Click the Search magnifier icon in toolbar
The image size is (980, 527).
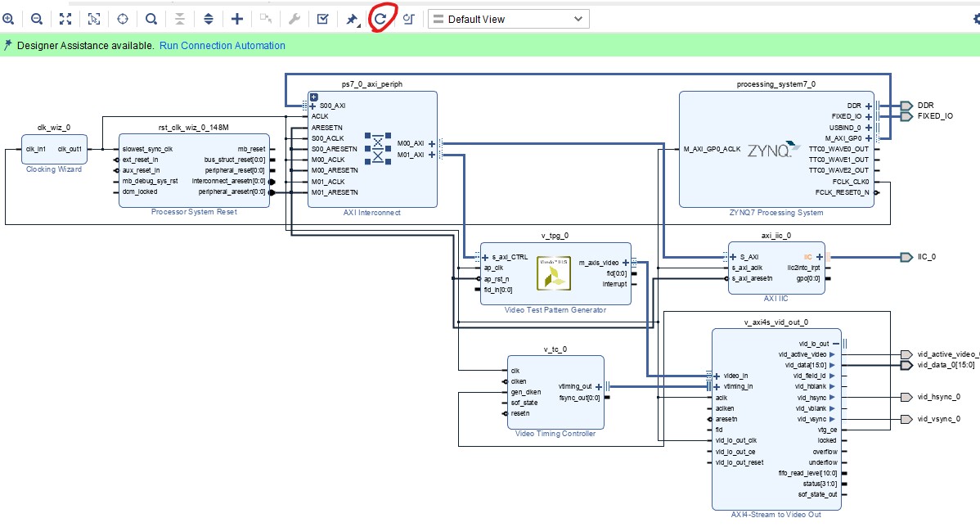click(151, 19)
